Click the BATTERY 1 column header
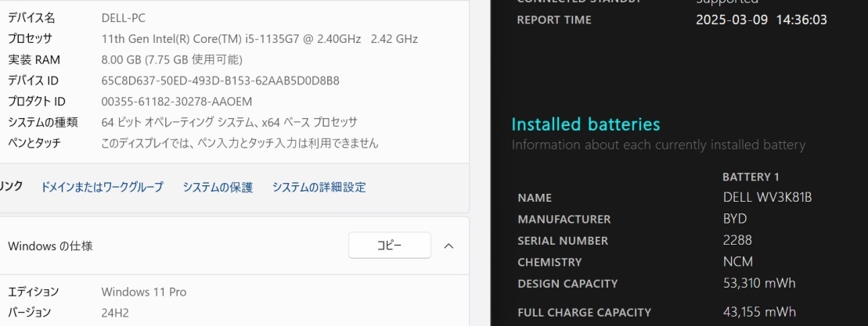 pos(751,177)
